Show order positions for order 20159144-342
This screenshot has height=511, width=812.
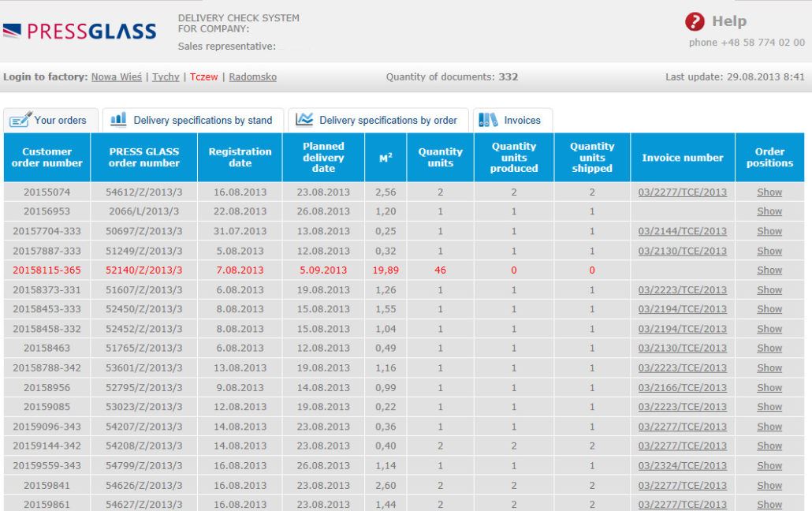tap(769, 446)
